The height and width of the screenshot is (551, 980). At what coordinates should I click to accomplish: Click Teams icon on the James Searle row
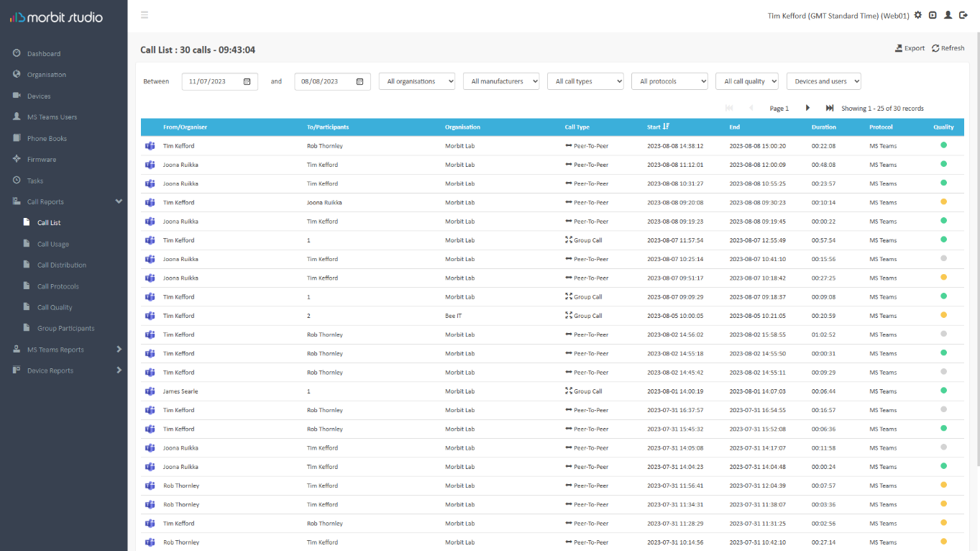pyautogui.click(x=150, y=391)
